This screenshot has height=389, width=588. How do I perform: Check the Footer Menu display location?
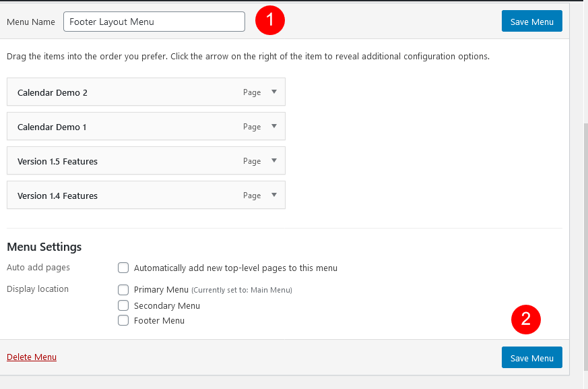(x=123, y=320)
